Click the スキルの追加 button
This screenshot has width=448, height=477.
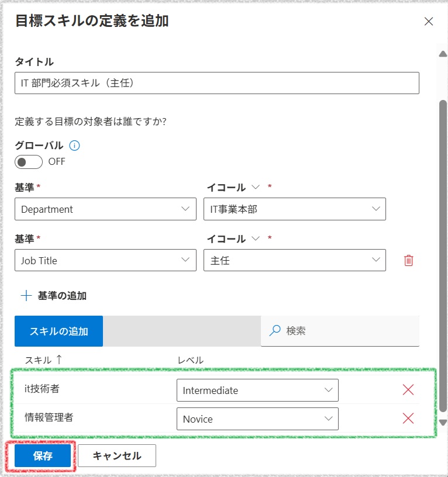[x=58, y=331]
